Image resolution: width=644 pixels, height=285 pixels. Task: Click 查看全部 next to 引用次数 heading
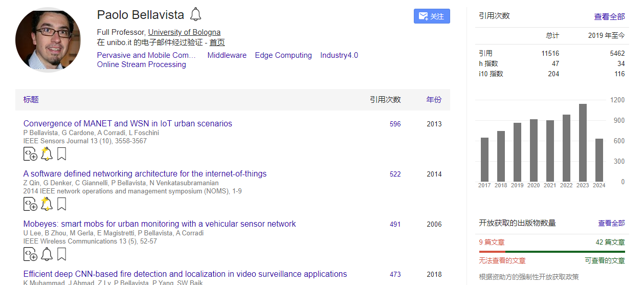(609, 17)
